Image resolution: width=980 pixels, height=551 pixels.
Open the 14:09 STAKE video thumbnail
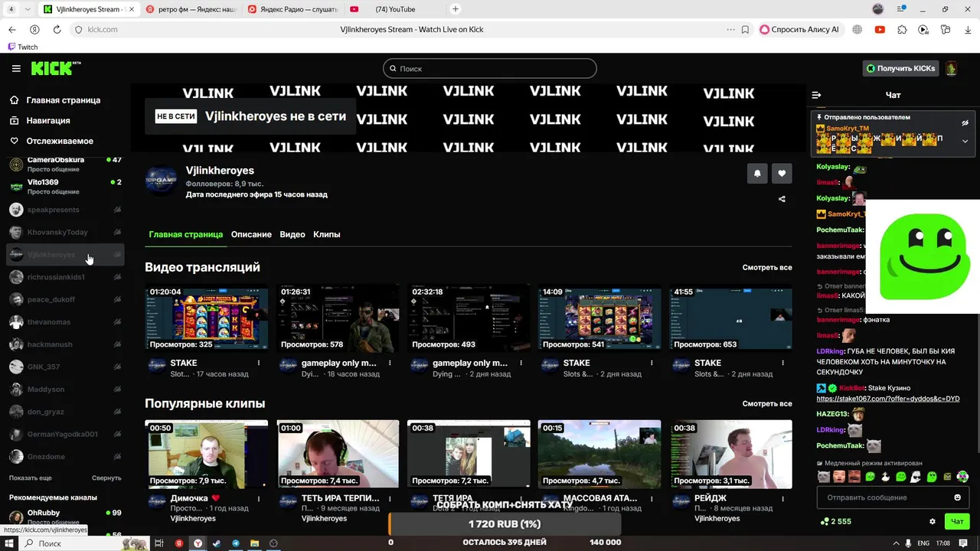[599, 318]
